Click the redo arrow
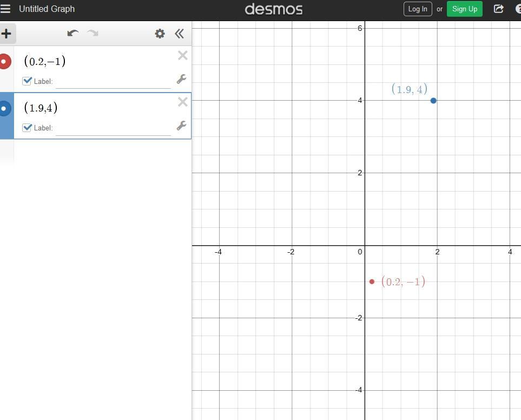 [93, 33]
